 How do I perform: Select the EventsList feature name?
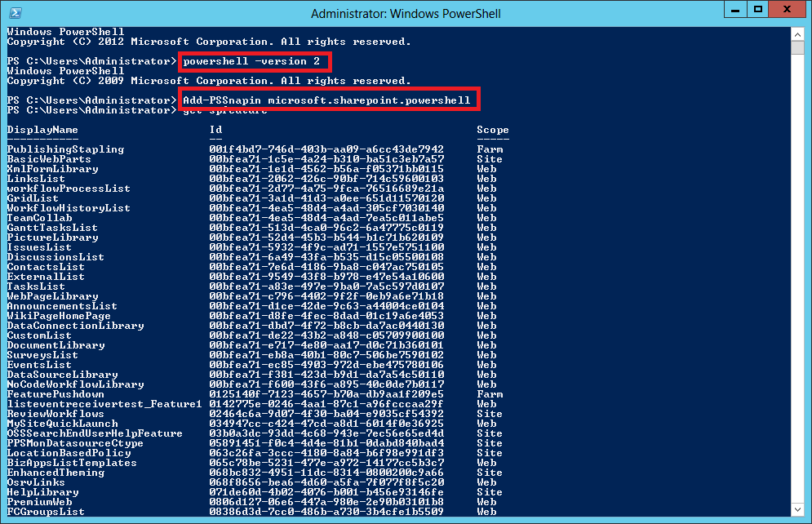39,365
